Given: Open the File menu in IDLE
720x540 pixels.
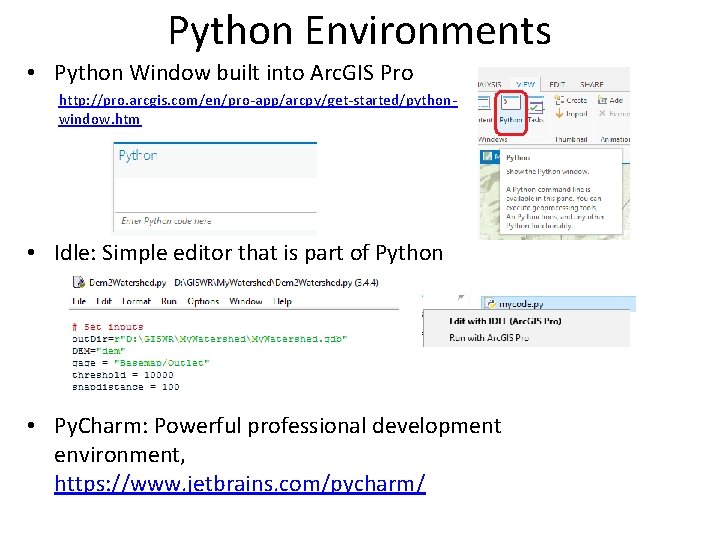Looking at the screenshot, I should [x=79, y=301].
